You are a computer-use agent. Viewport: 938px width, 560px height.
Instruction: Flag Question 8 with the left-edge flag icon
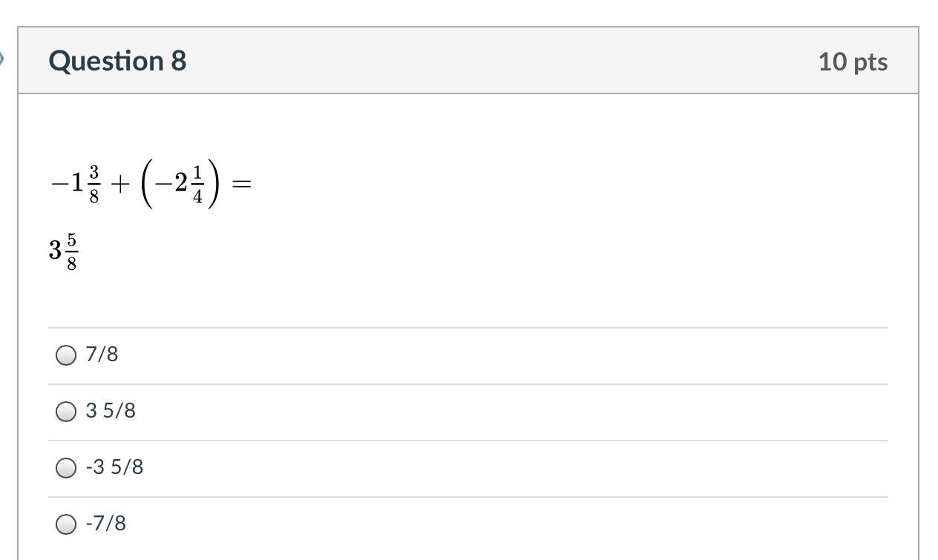(x=2, y=59)
